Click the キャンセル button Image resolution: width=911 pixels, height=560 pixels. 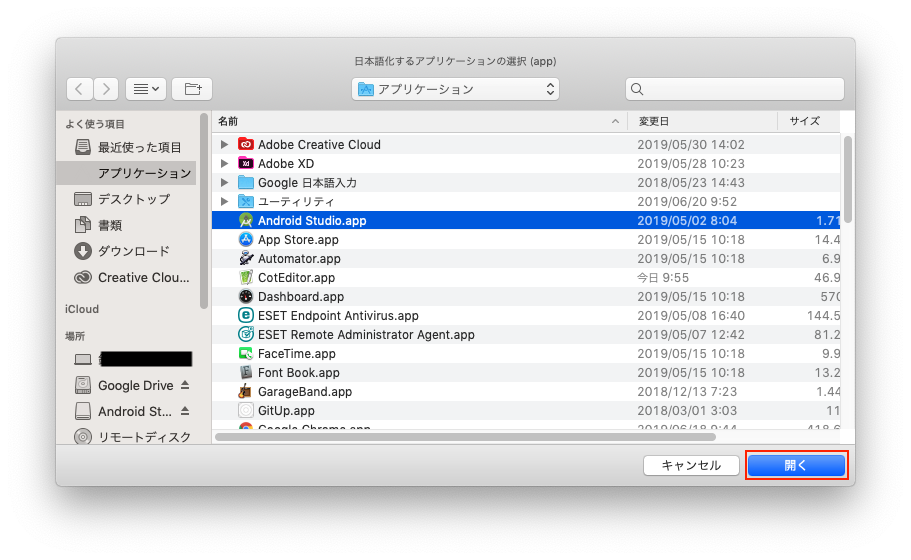(x=691, y=465)
